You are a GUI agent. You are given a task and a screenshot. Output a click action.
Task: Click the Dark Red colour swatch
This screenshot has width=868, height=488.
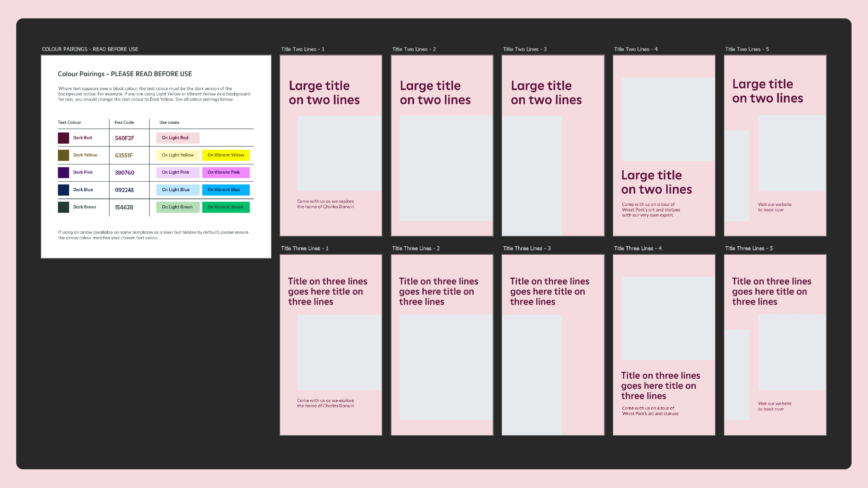coord(63,138)
